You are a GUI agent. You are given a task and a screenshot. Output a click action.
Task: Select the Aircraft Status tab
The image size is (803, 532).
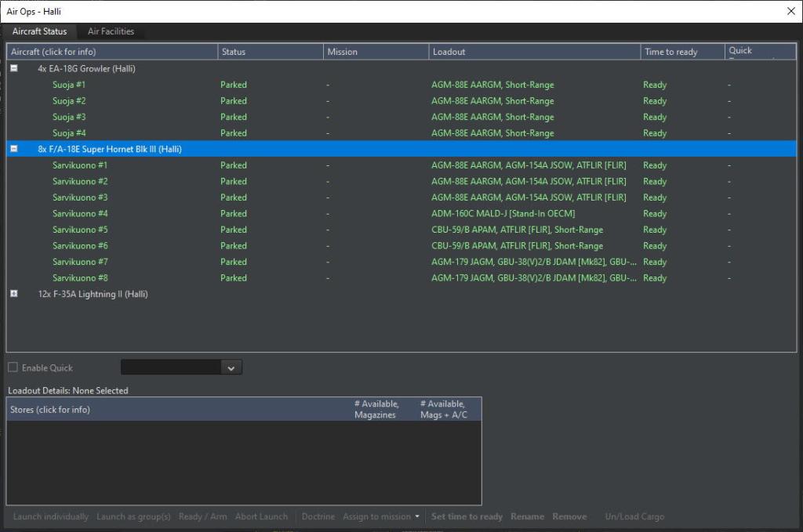pos(39,31)
